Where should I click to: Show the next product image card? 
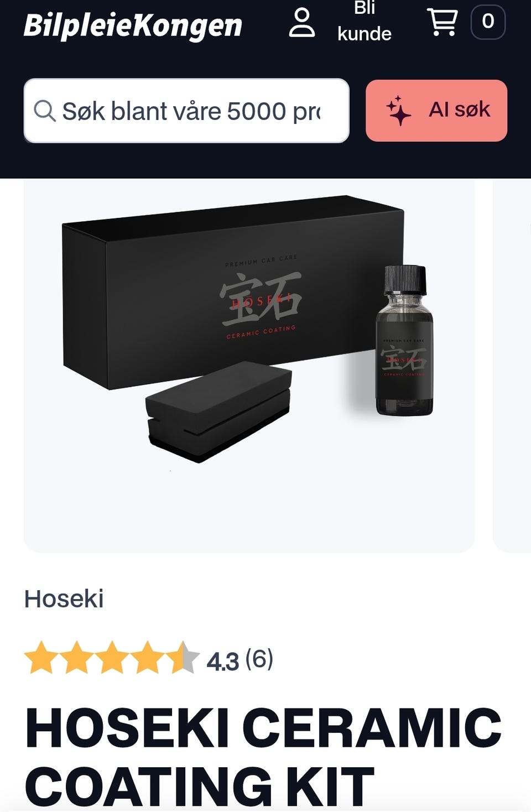(x=512, y=365)
